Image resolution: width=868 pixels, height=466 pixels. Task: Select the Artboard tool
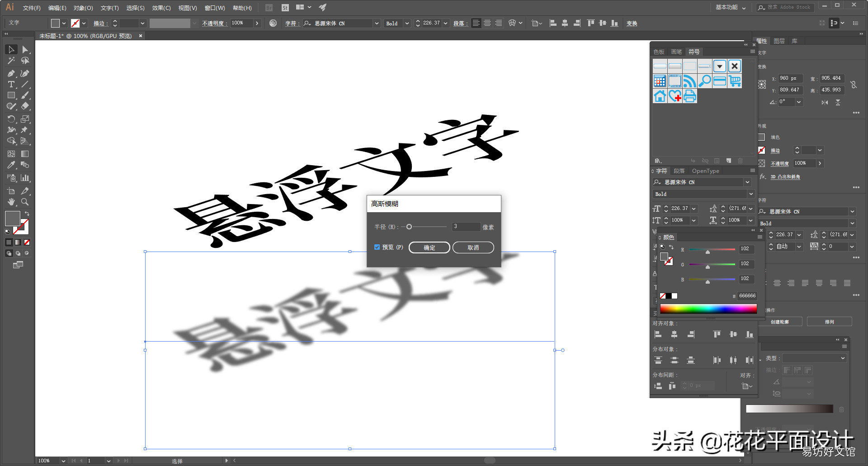point(11,191)
